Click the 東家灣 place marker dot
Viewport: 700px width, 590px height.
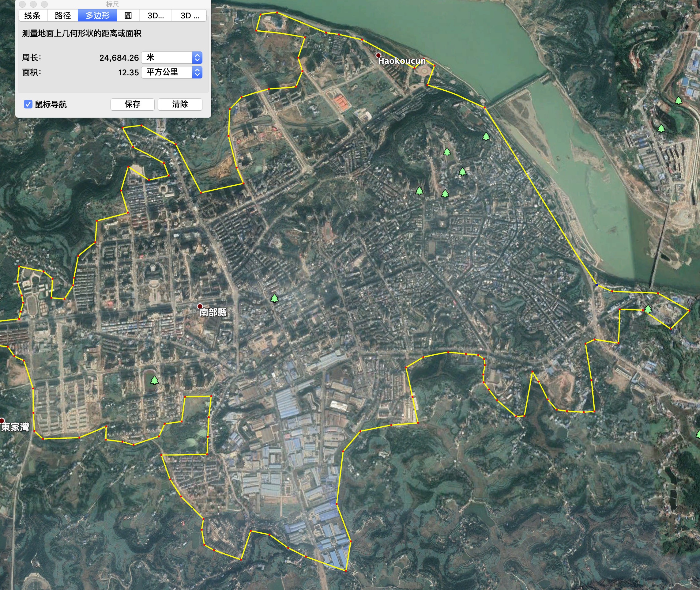coord(2,420)
